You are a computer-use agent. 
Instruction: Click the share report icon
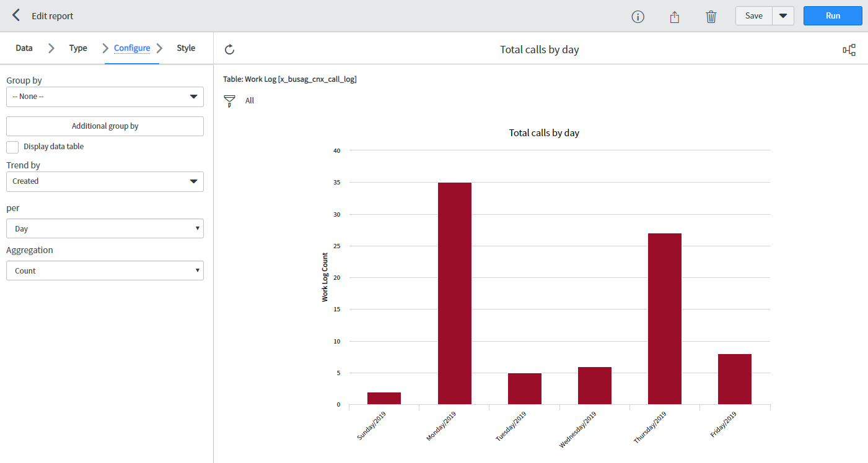pos(675,17)
